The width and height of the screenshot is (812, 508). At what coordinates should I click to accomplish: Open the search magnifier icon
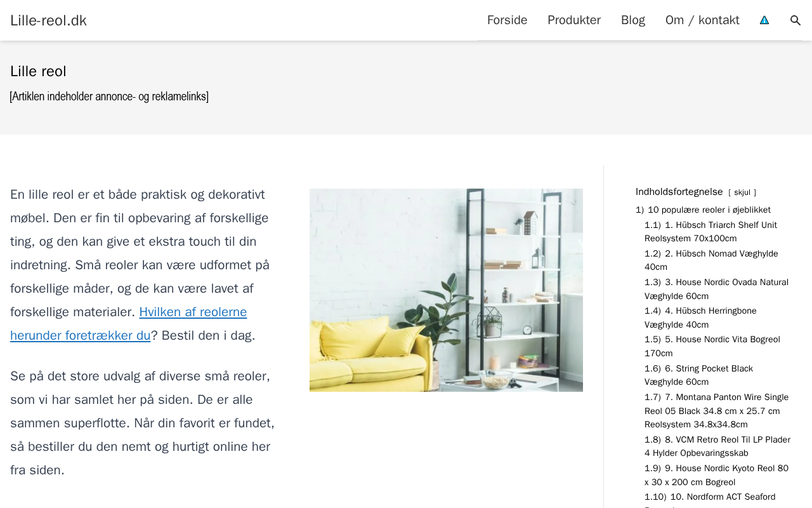pyautogui.click(x=796, y=20)
